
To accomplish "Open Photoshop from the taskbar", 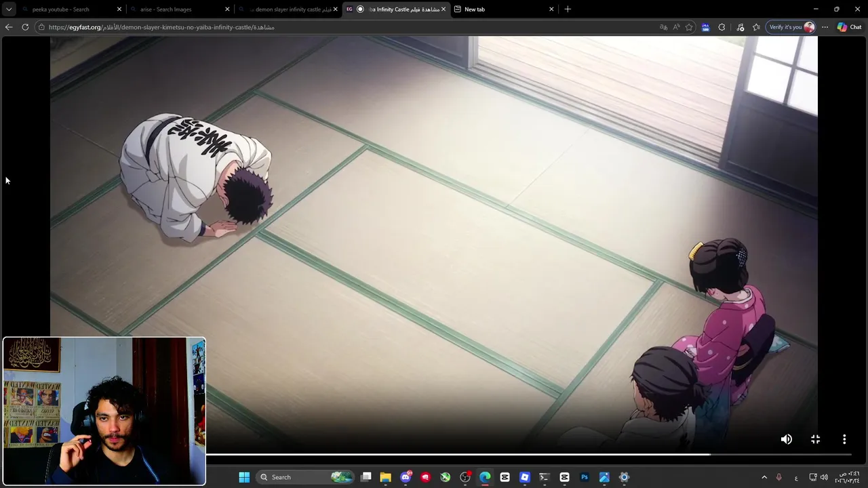I will click(584, 477).
